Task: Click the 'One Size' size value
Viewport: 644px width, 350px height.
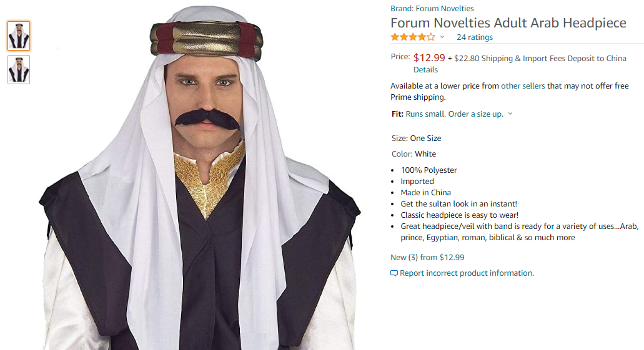Action: pos(425,139)
